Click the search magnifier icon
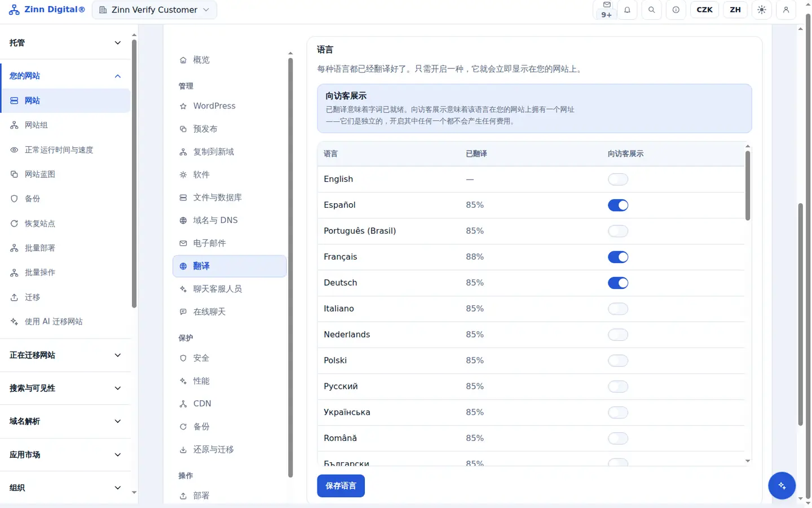Screen dimensions: 812x508 pos(652,10)
